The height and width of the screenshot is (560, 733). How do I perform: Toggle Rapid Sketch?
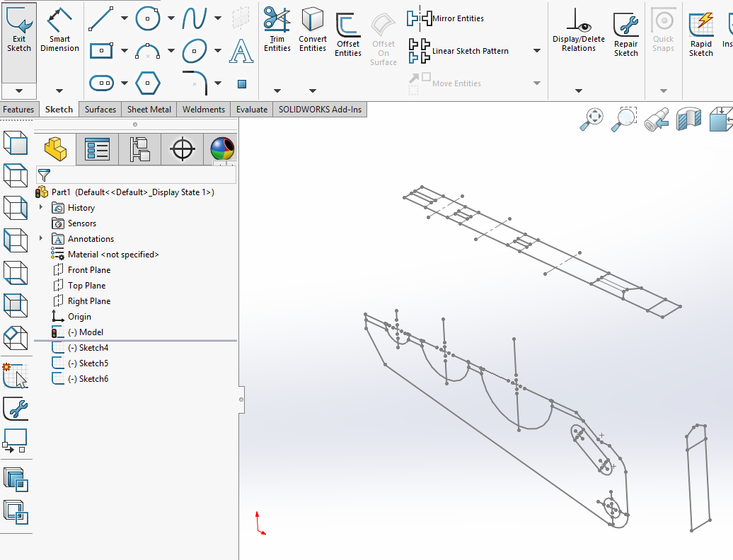700,35
